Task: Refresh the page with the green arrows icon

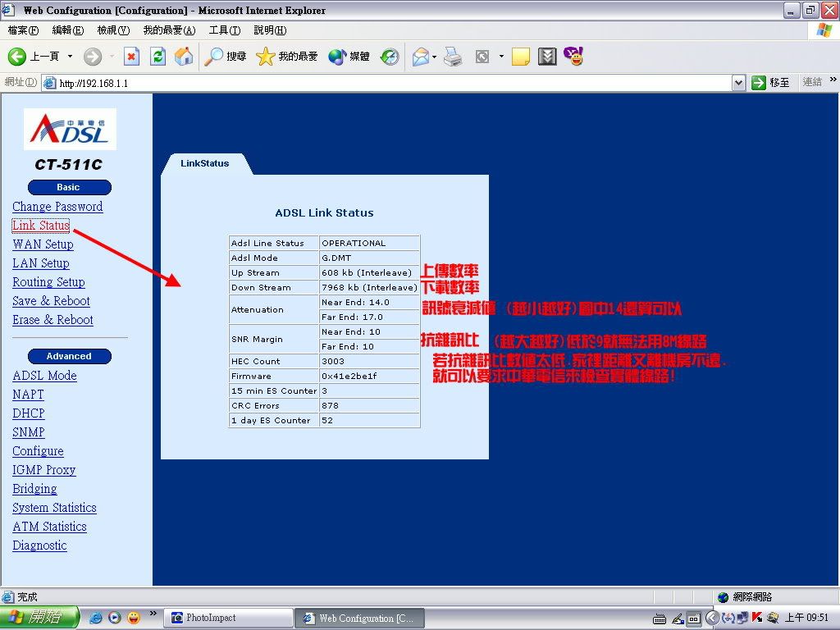Action: tap(157, 57)
